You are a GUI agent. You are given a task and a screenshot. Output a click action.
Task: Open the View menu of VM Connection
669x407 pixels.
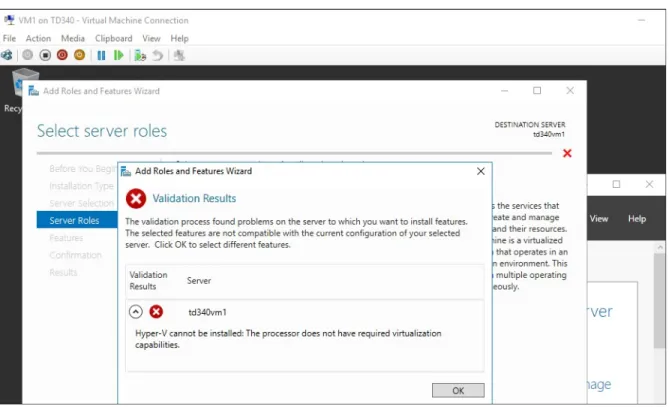151,38
